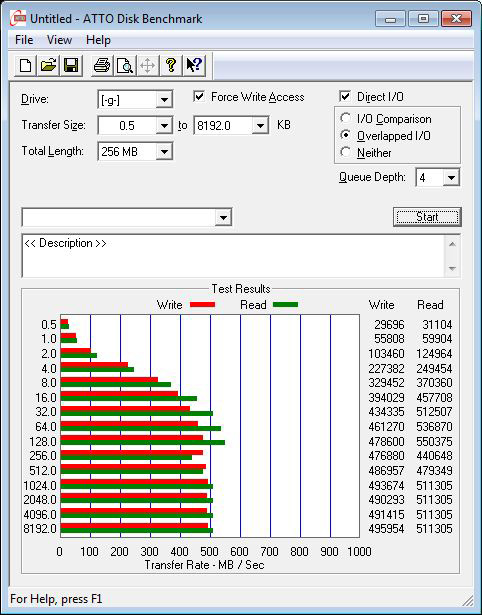The image size is (482, 615).
Task: Click the Start benchmark button
Action: point(427,217)
